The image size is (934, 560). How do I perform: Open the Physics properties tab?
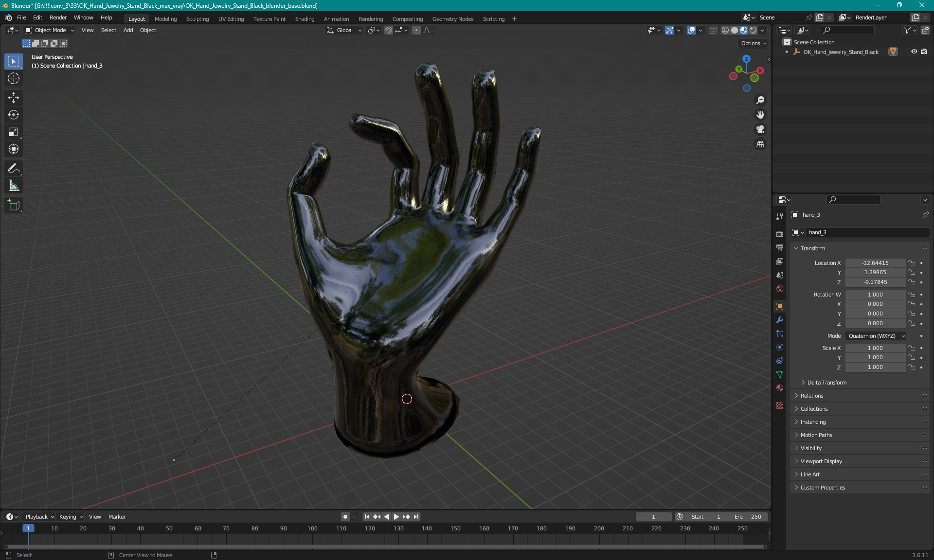coord(780,347)
